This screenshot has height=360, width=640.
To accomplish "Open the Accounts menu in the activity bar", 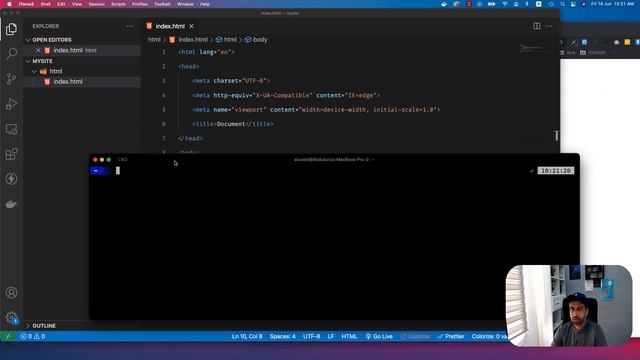I will point(11,293).
